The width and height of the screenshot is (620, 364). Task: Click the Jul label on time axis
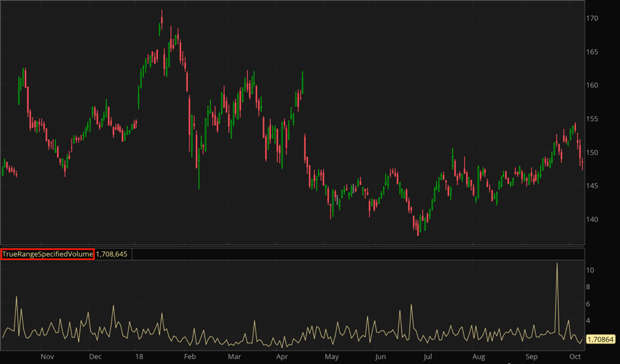pyautogui.click(x=427, y=357)
